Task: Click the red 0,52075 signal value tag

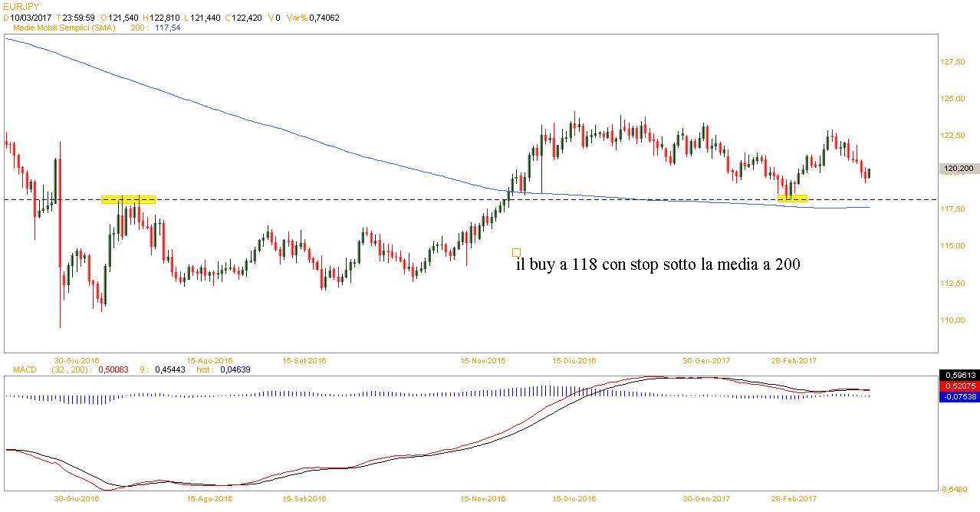Action: click(x=959, y=386)
